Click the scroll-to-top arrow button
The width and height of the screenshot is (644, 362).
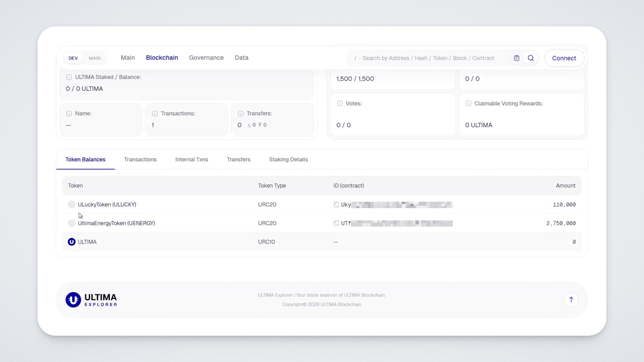pyautogui.click(x=571, y=300)
